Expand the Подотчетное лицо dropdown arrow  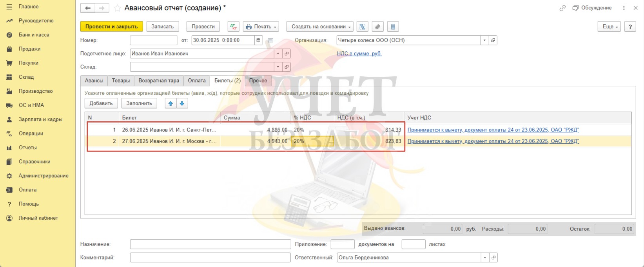278,54
